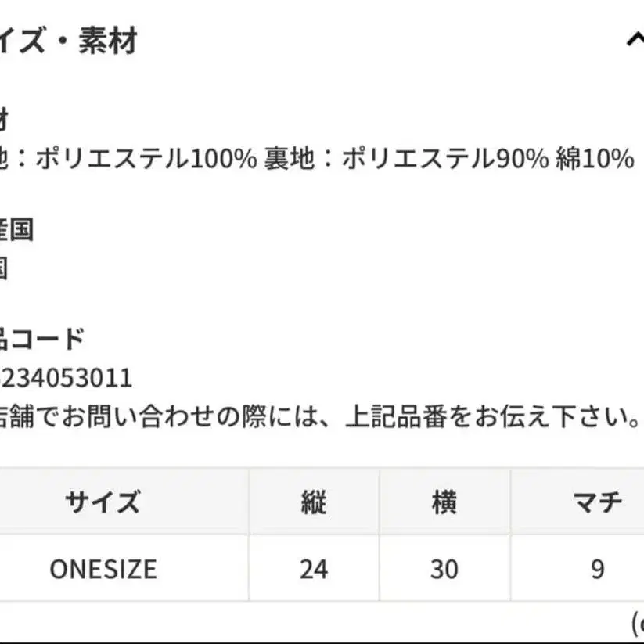Click the サイズ・素材 section heading
The height and width of the screenshot is (644, 644).
pyautogui.click(x=69, y=41)
